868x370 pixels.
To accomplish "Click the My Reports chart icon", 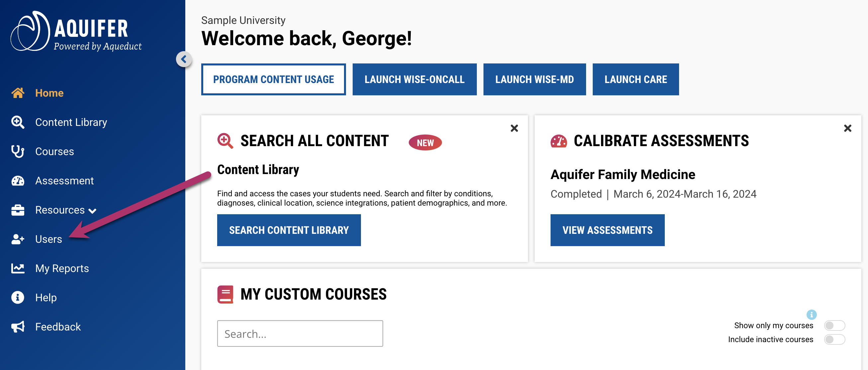I will 18,268.
